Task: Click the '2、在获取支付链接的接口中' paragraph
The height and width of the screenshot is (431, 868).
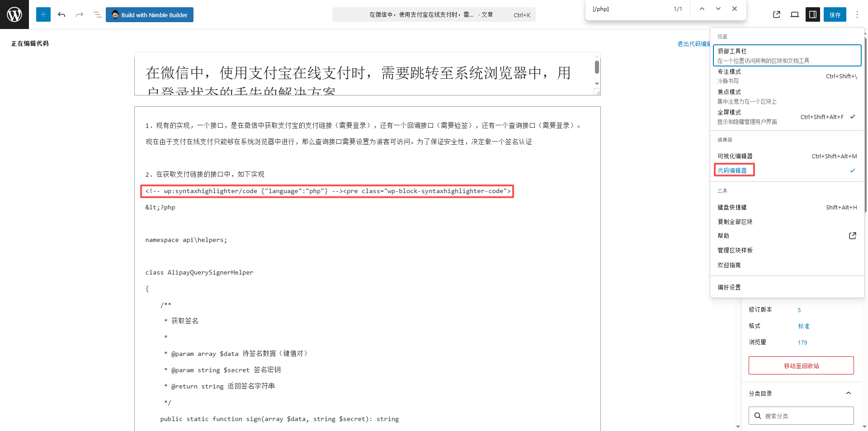Action: pyautogui.click(x=205, y=175)
